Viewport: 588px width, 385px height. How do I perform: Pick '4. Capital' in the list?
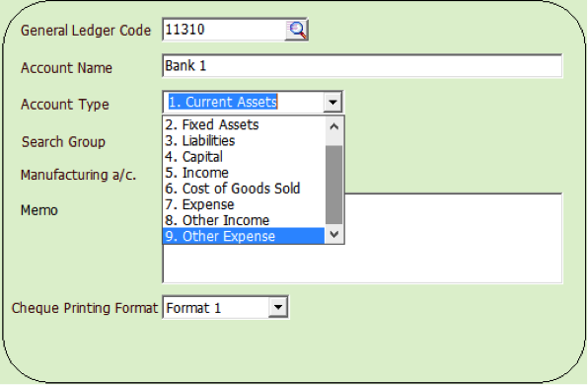coord(244,157)
